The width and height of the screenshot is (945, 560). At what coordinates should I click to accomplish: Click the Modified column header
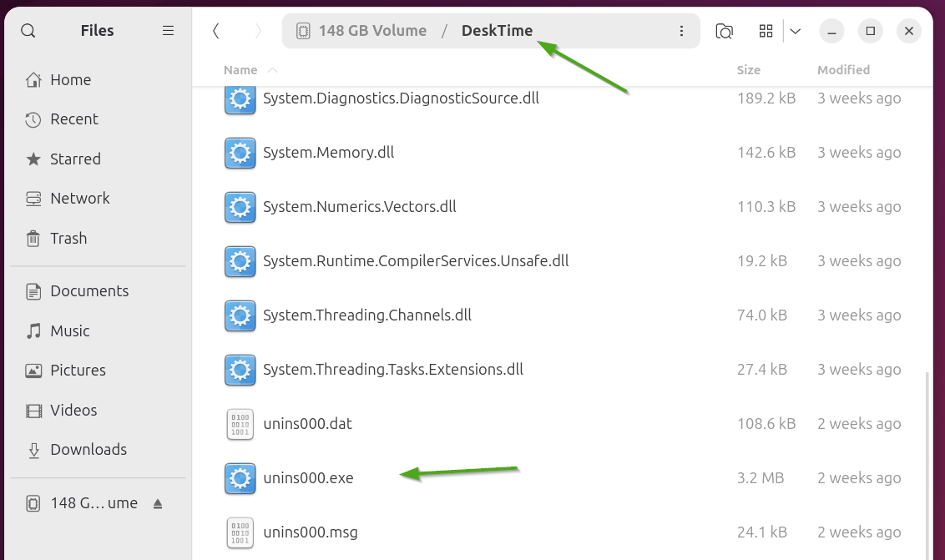(843, 70)
